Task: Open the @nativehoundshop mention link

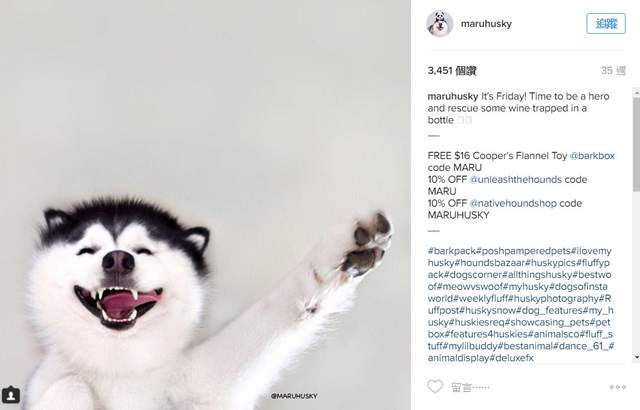Action: coord(513,203)
